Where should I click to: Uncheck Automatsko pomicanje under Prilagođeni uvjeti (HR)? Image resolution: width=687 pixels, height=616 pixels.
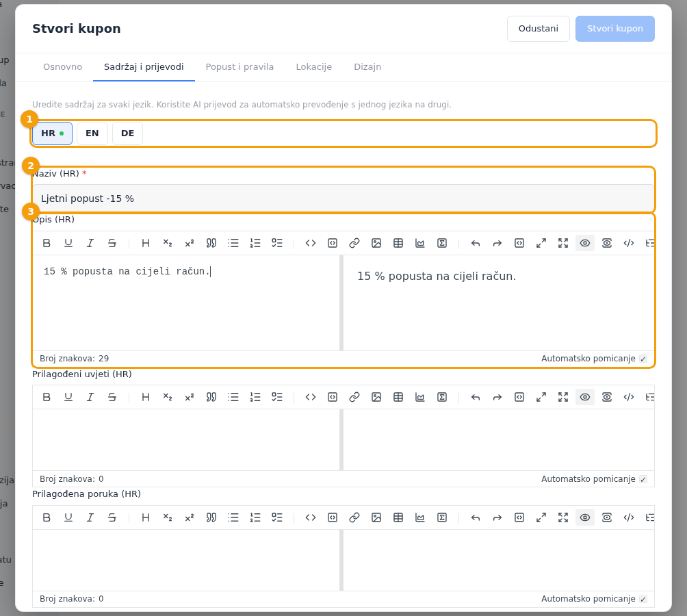tap(643, 479)
